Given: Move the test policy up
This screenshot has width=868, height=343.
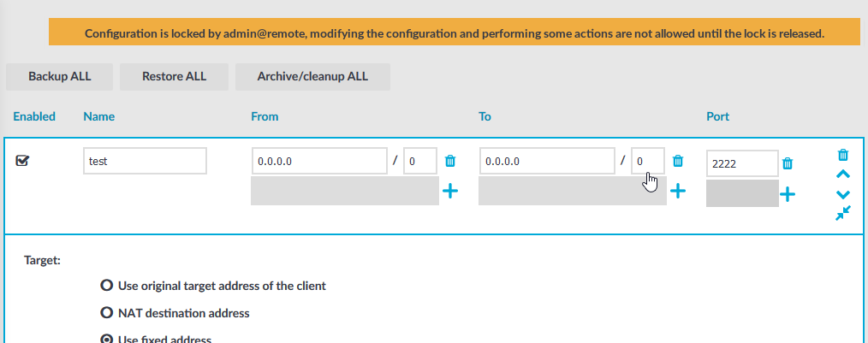Looking at the screenshot, I should tap(842, 174).
